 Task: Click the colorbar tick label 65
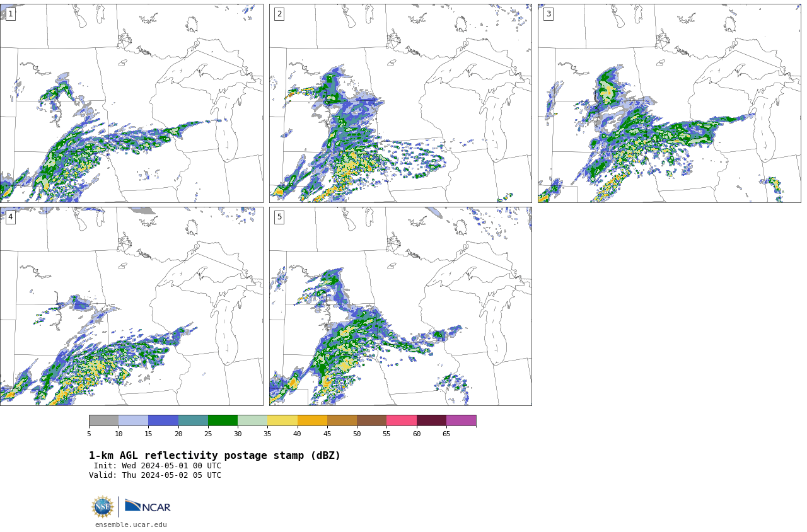pyautogui.click(x=446, y=434)
